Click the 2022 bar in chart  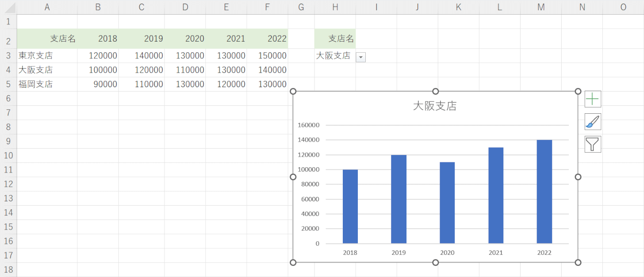click(x=544, y=192)
